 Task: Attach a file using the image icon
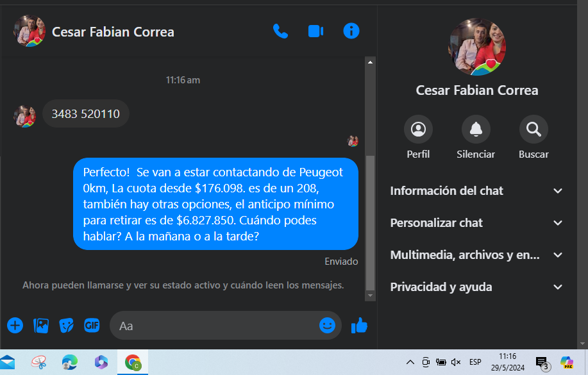coord(41,326)
